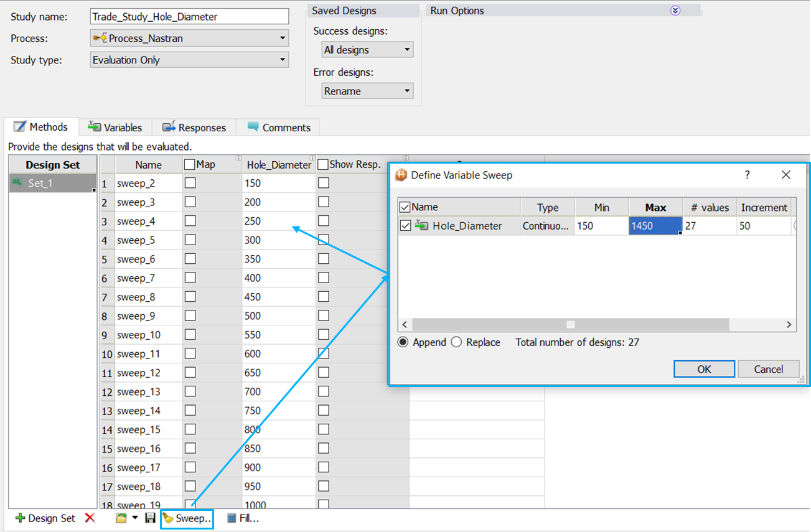This screenshot has width=811, height=532.
Task: Open the Success designs dropdown
Action: coord(367,50)
